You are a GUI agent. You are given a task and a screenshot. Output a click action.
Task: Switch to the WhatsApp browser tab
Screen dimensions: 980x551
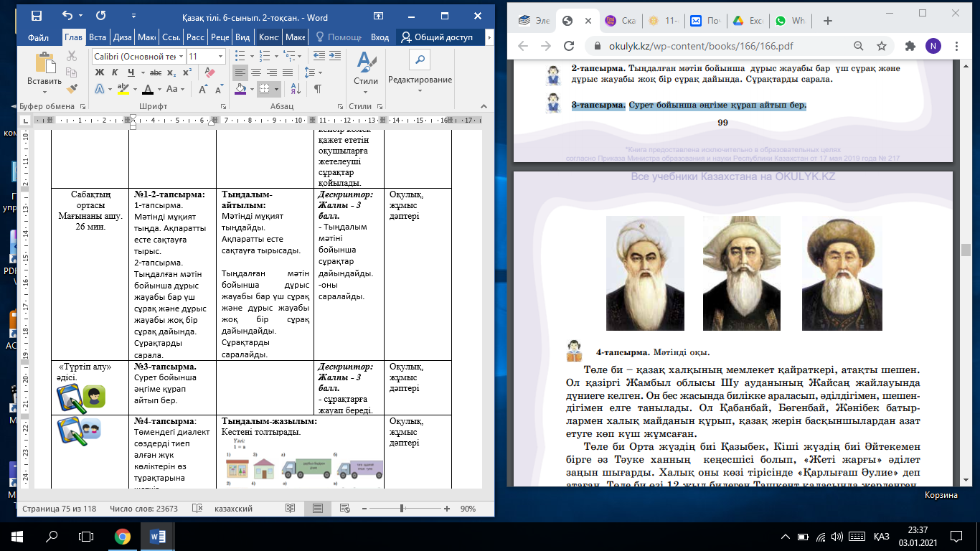(791, 22)
